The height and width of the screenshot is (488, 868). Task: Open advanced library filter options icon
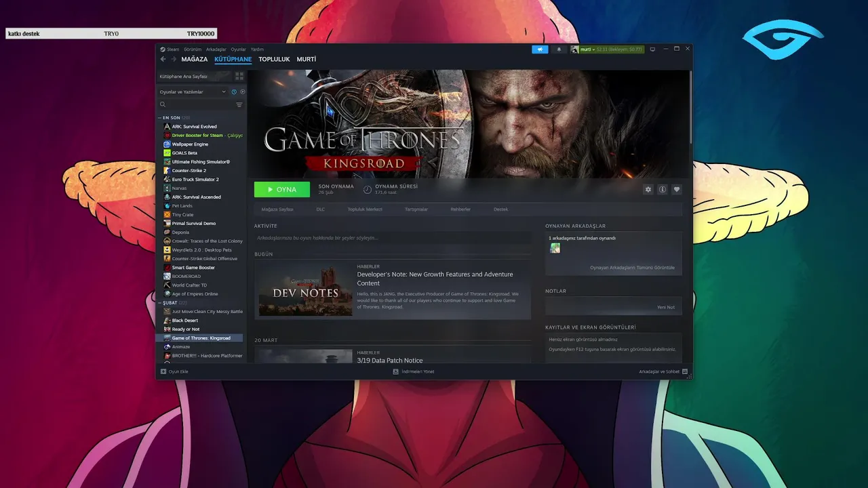[x=239, y=104]
